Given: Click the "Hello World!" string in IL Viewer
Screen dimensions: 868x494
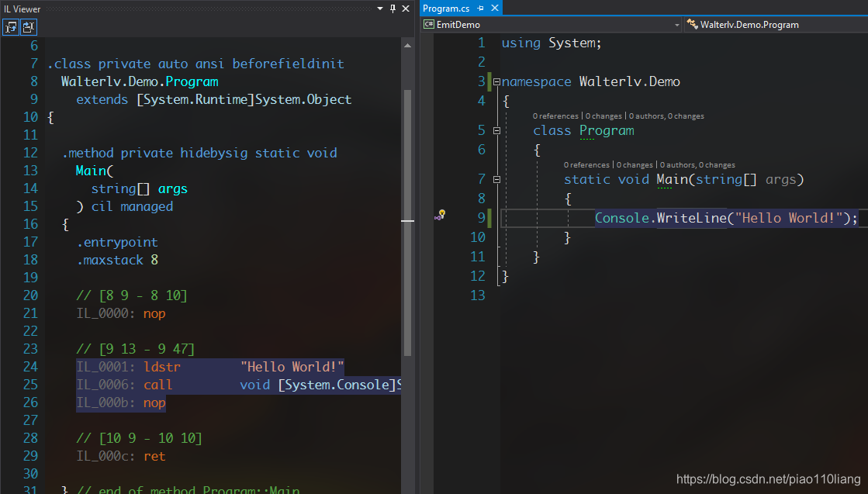Looking at the screenshot, I should (x=292, y=368).
